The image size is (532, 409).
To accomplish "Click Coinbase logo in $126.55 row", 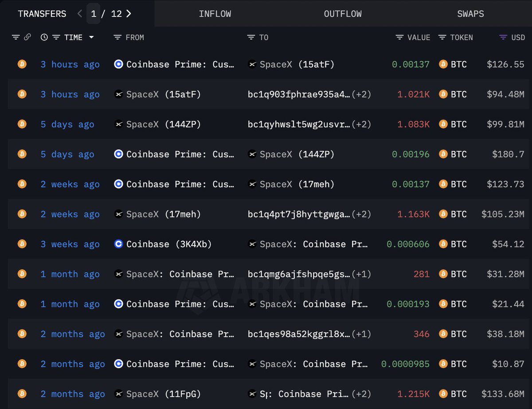I will pos(118,64).
